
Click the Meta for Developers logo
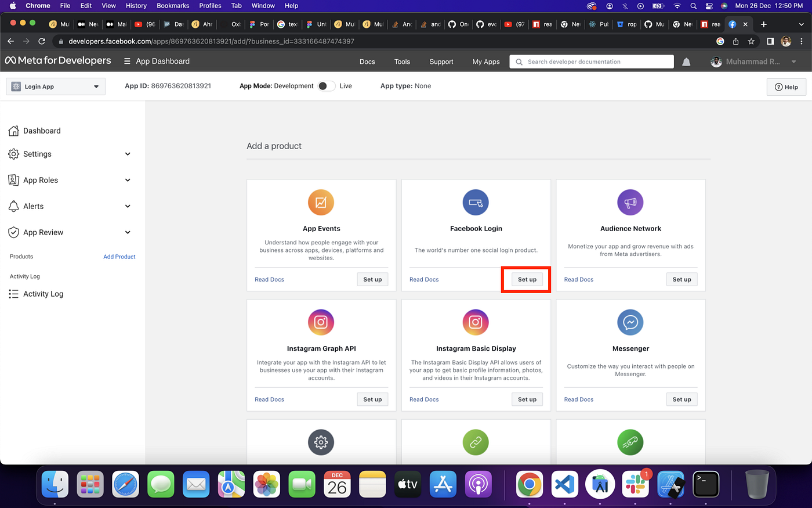pyautogui.click(x=58, y=60)
